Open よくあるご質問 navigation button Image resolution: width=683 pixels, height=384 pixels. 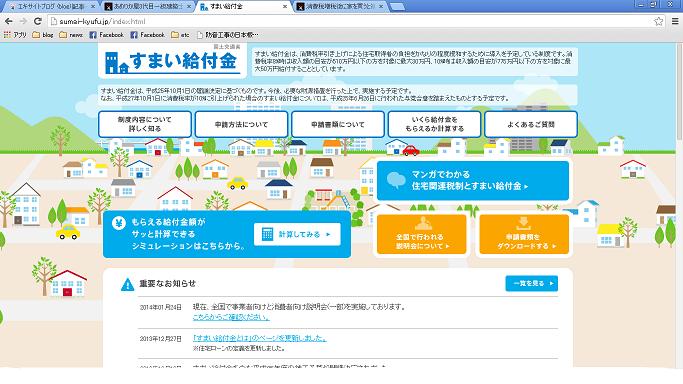click(x=531, y=124)
